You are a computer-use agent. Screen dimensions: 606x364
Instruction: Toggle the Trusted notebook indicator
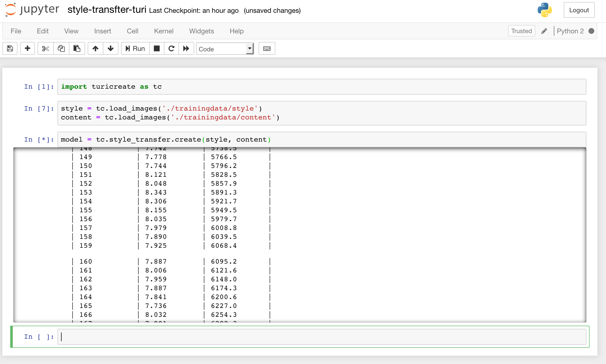pos(521,31)
